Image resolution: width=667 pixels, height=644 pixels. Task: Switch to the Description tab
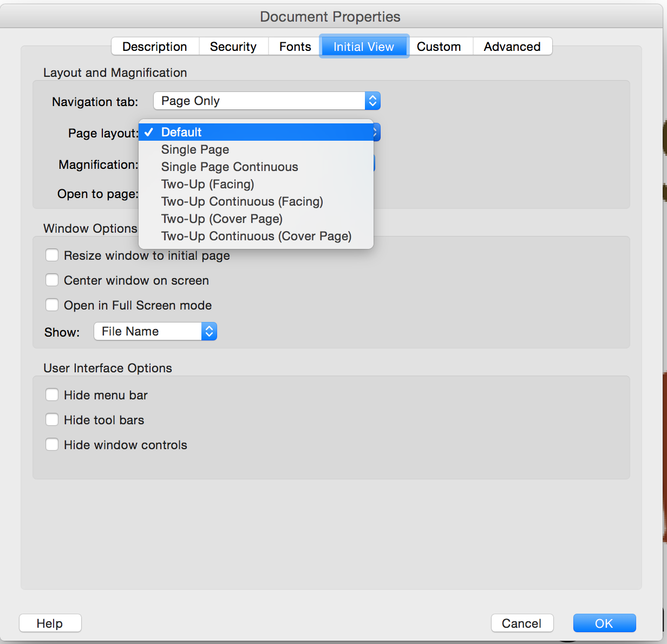tap(155, 47)
